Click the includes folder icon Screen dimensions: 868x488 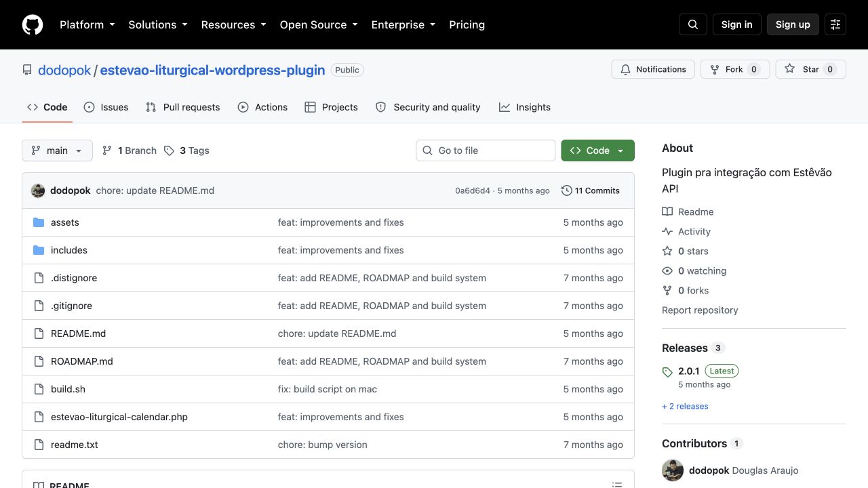(x=39, y=250)
